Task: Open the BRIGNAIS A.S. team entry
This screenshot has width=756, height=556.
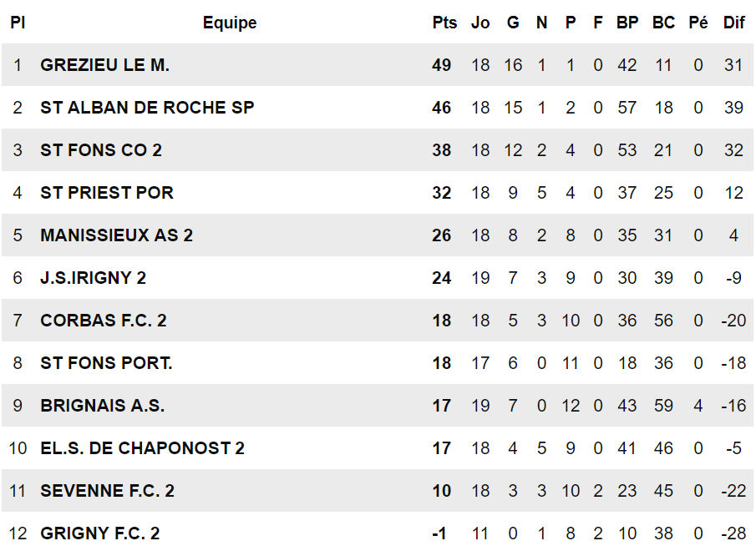Action: (x=102, y=406)
